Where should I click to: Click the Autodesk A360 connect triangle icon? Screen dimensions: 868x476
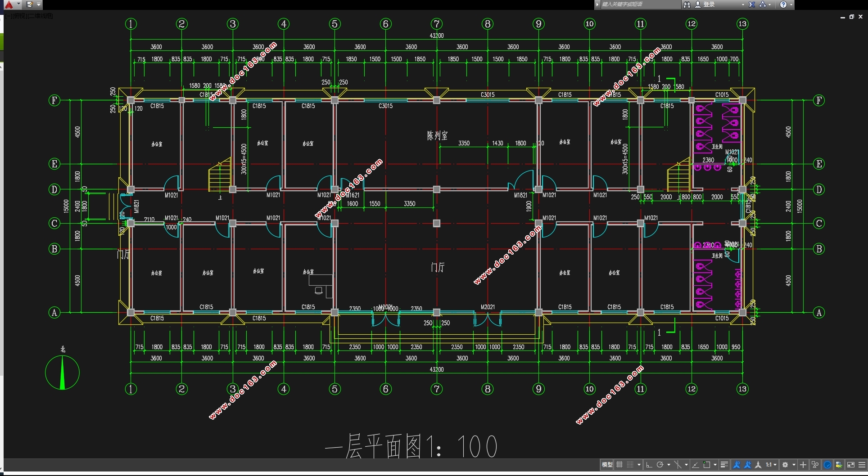pos(763,4)
